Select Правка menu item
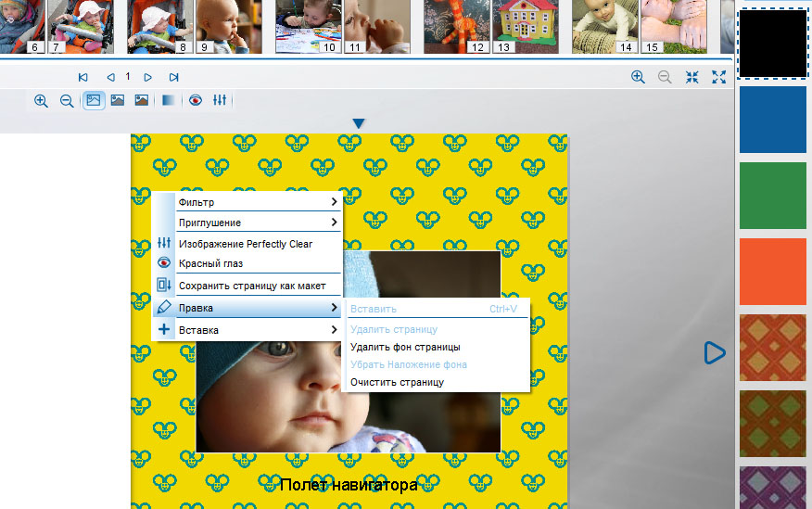This screenshot has height=509, width=812. coord(247,308)
